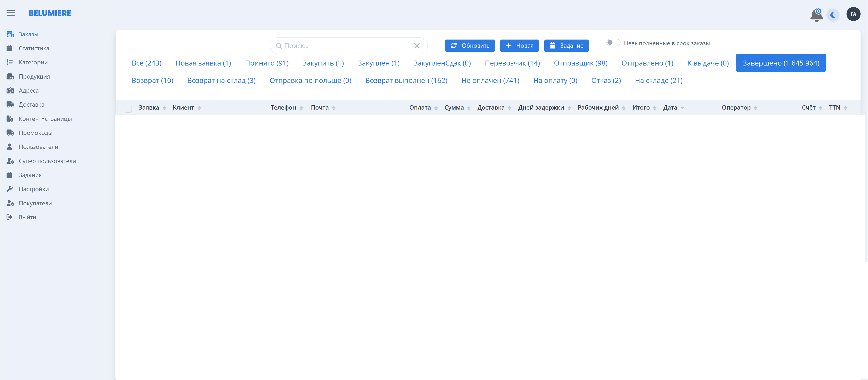
Task: Toggle dark mode moon switch
Action: 833,15
